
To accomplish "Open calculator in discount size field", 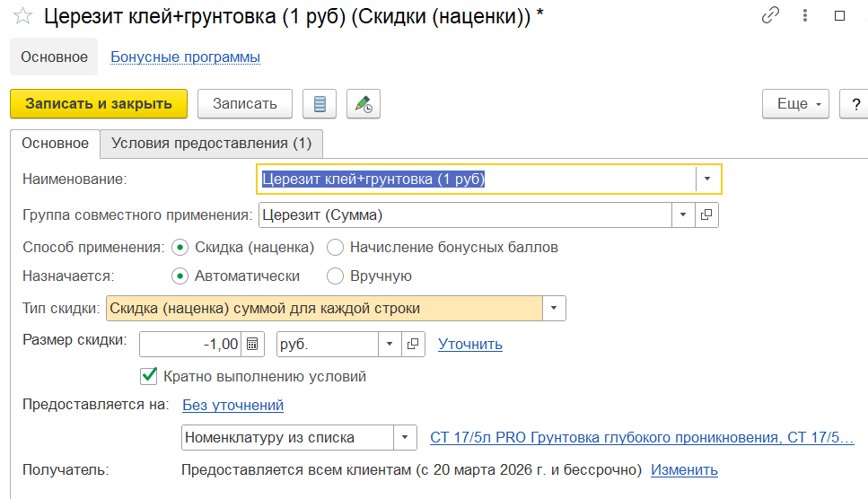I will click(253, 344).
